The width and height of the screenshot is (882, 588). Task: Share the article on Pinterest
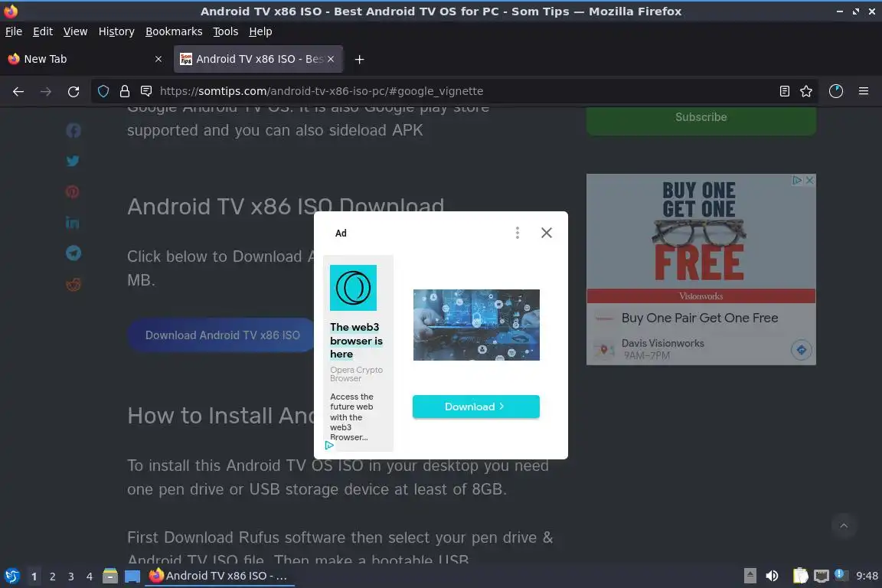coord(73,191)
